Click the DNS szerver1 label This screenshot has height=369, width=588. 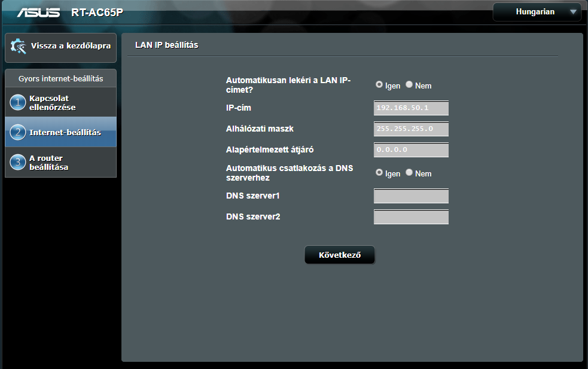point(253,196)
